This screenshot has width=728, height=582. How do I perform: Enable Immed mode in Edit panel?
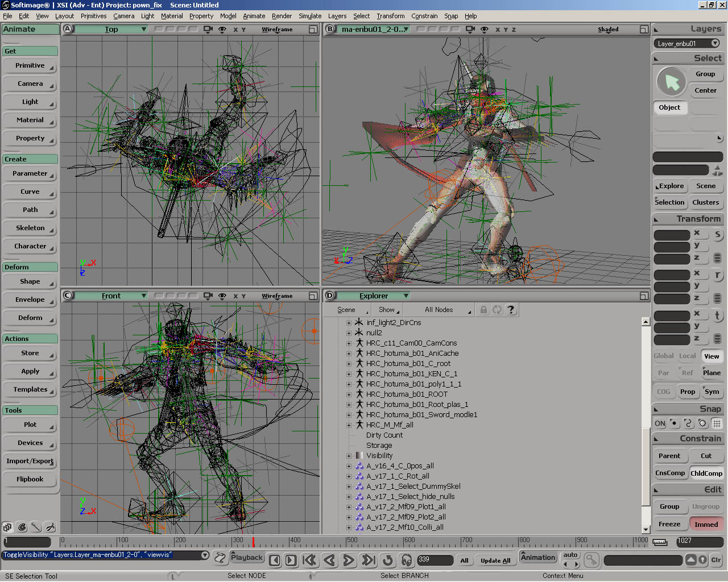click(x=706, y=524)
